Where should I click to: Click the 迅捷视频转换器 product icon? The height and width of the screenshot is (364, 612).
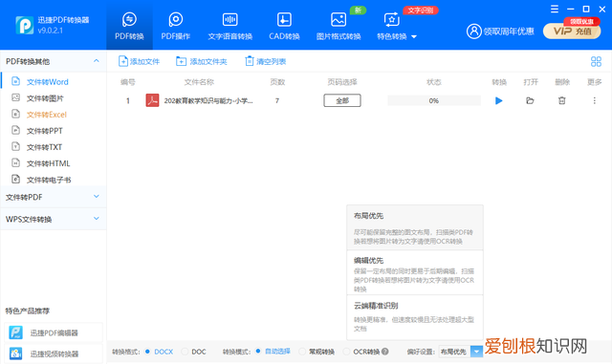[x=16, y=353]
